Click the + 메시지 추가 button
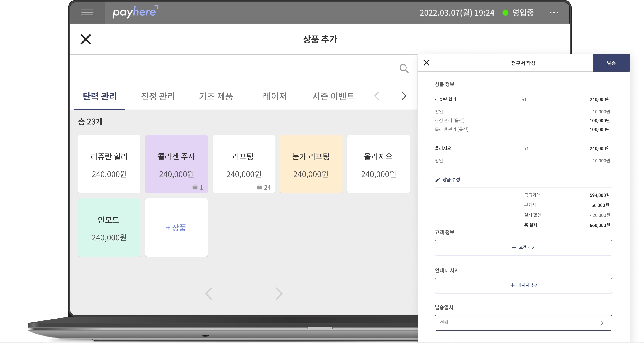This screenshot has width=644, height=343. click(x=523, y=286)
